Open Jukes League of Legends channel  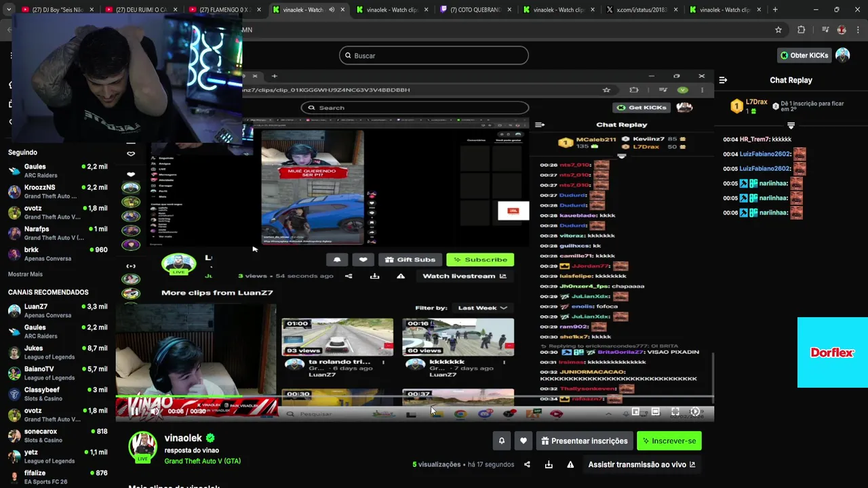tap(58, 352)
